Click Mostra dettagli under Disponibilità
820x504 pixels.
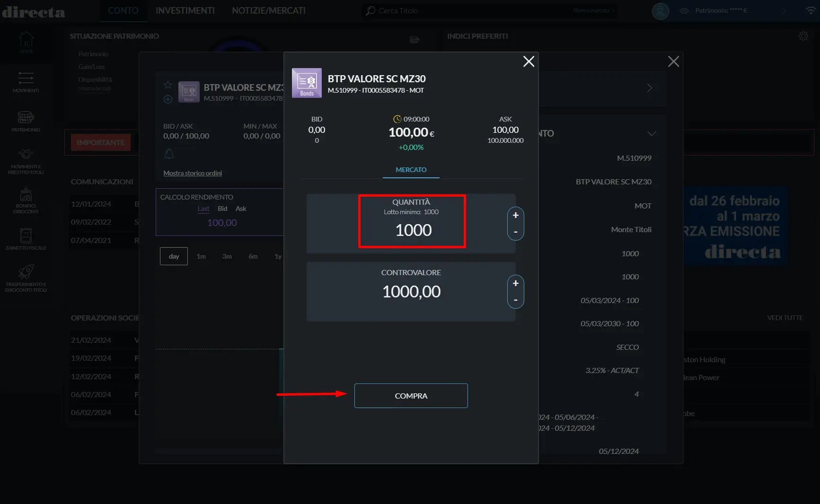pos(95,89)
